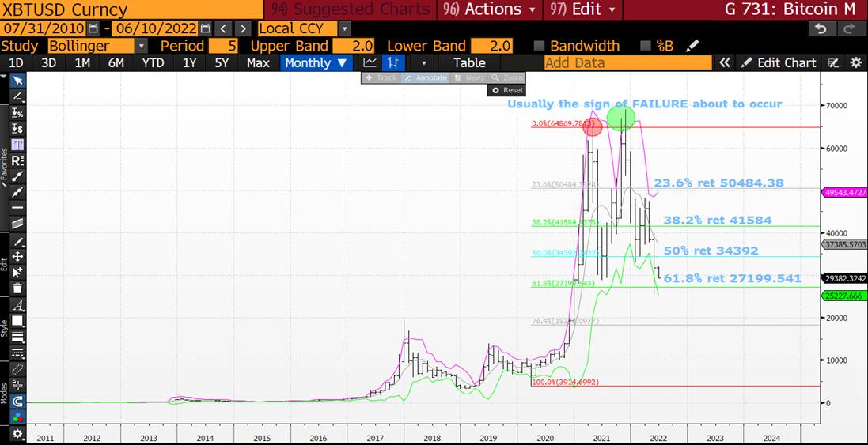Select the 1Y time range
The width and height of the screenshot is (868, 445).
pos(189,63)
